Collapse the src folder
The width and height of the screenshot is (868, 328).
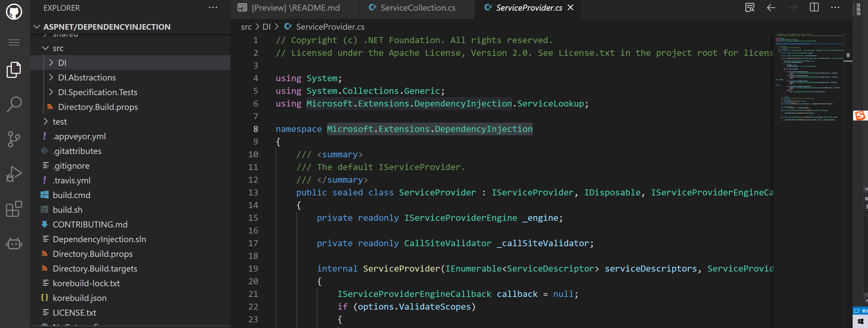pos(45,48)
